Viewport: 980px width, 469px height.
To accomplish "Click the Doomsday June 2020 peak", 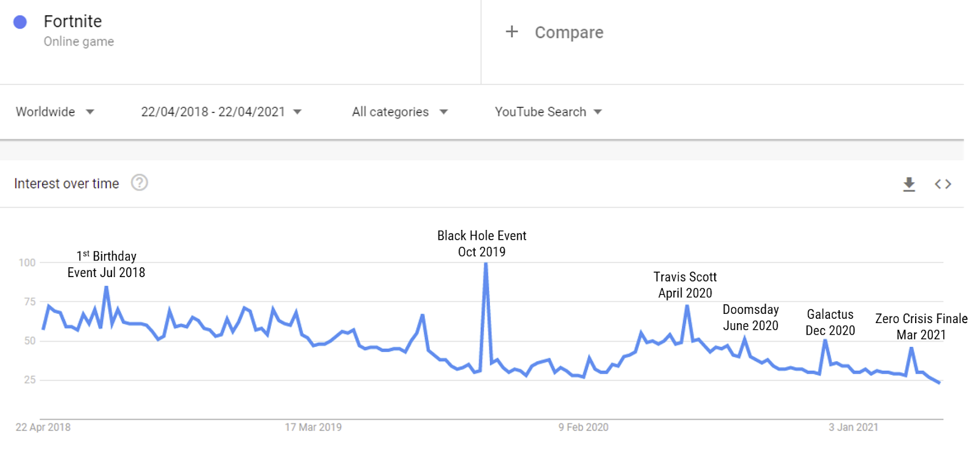I will click(x=745, y=338).
